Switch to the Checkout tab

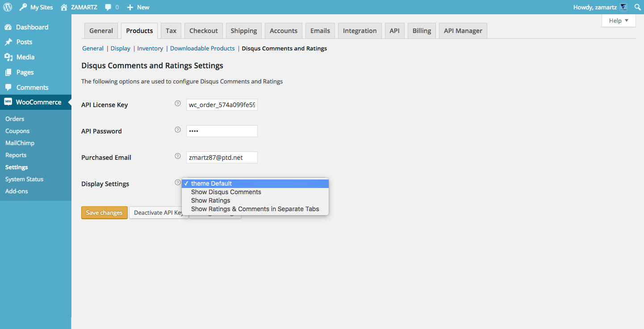pyautogui.click(x=204, y=31)
